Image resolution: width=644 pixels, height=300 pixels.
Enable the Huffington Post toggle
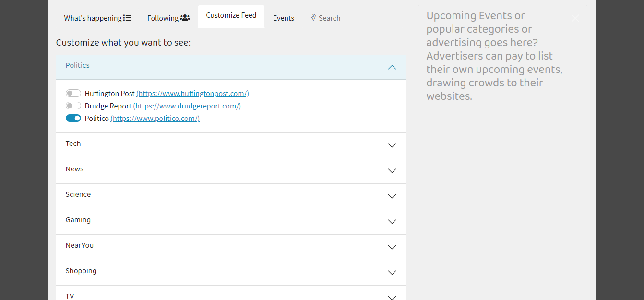click(73, 93)
